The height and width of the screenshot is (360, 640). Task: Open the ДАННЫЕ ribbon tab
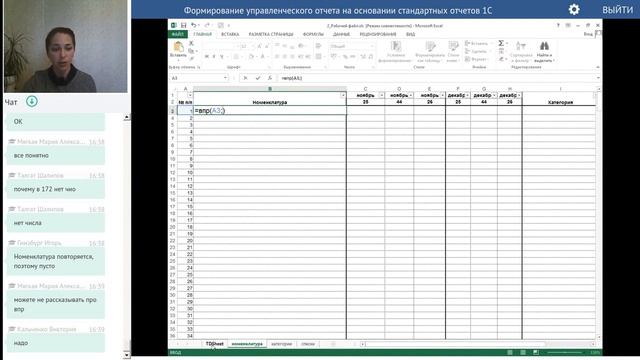click(341, 34)
